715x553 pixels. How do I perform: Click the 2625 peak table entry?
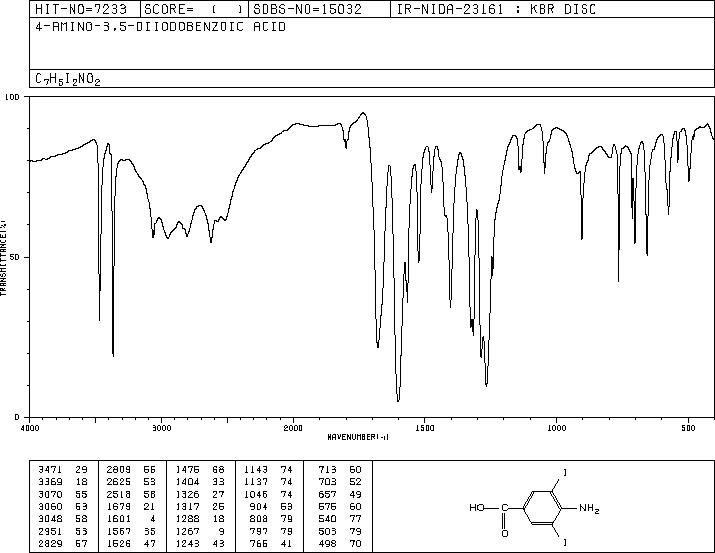click(x=131, y=481)
